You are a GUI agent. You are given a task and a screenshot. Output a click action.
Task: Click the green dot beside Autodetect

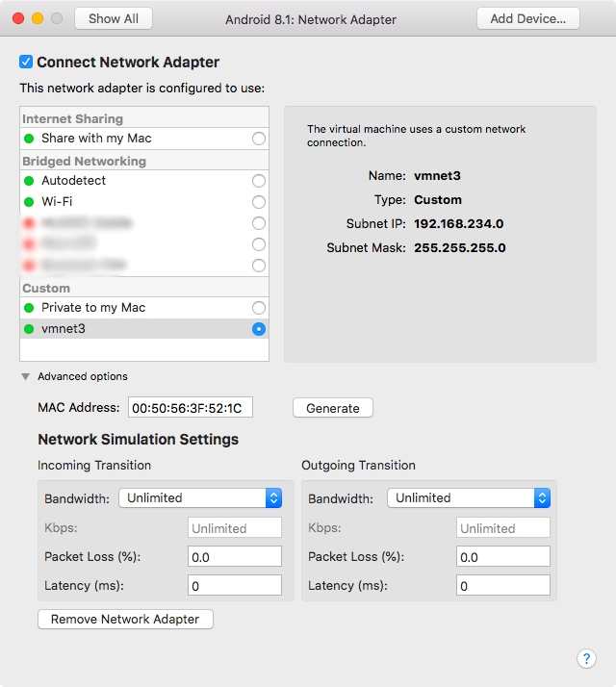pos(30,181)
